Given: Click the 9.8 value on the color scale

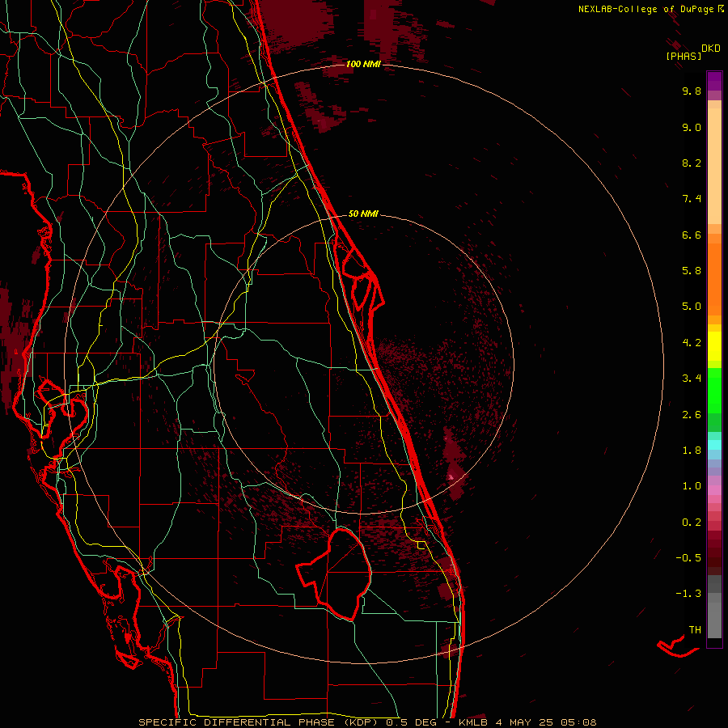Looking at the screenshot, I should tap(692, 91).
